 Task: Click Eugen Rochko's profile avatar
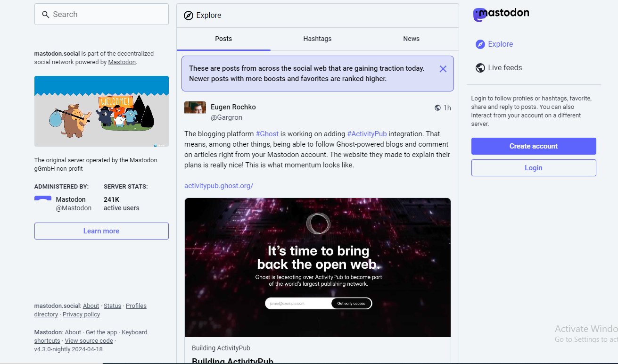(x=195, y=108)
